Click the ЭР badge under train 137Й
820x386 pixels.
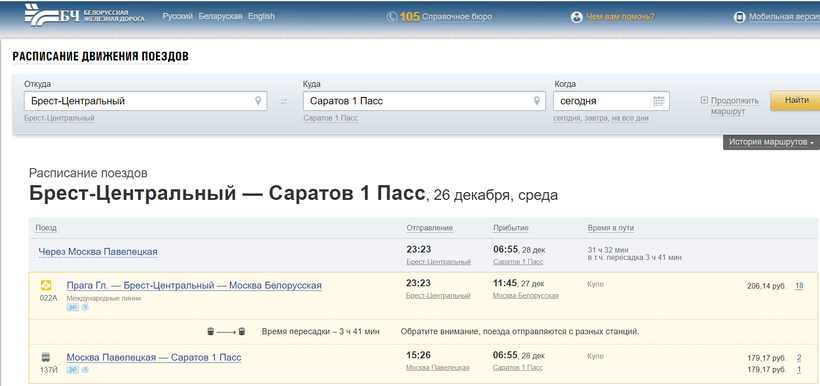point(72,370)
